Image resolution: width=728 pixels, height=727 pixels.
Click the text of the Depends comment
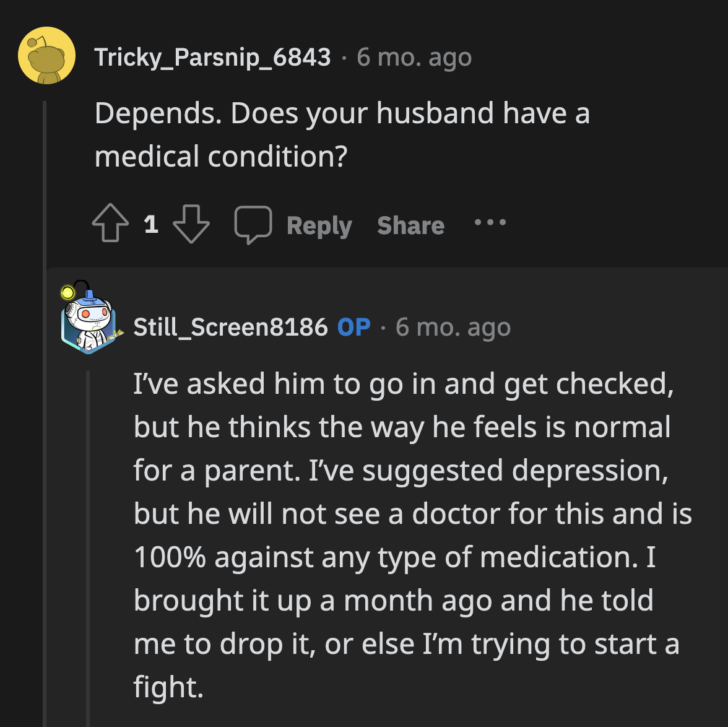tap(342, 133)
